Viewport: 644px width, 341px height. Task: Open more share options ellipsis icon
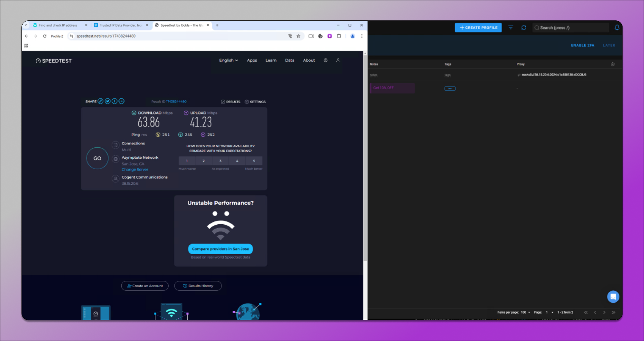[122, 101]
